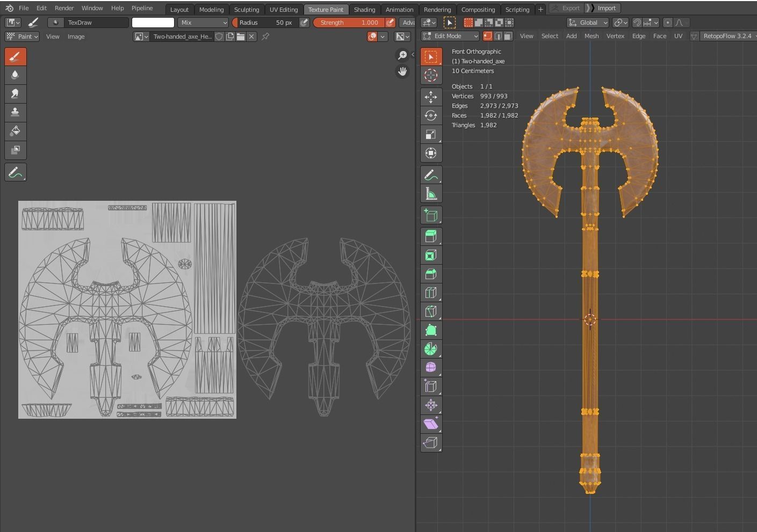Image resolution: width=757 pixels, height=532 pixels.
Task: Activate viewport Annotate pencil tool
Action: tap(431, 175)
